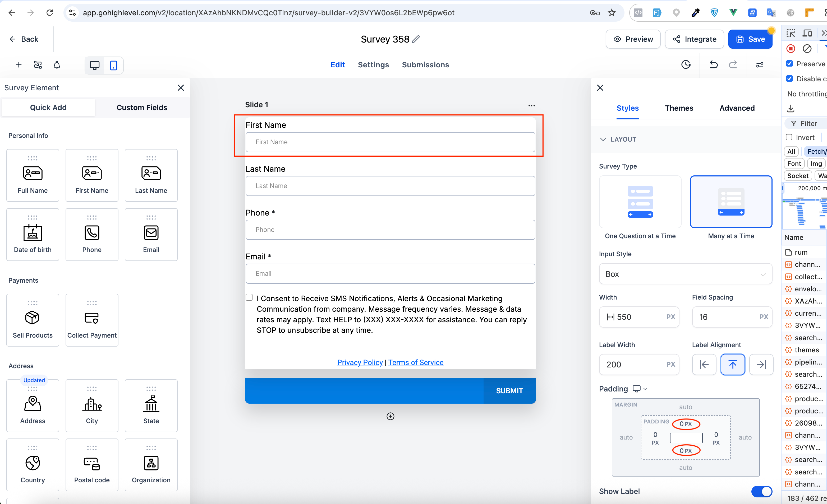
Task: Open the Custom Fields tab
Action: (142, 108)
